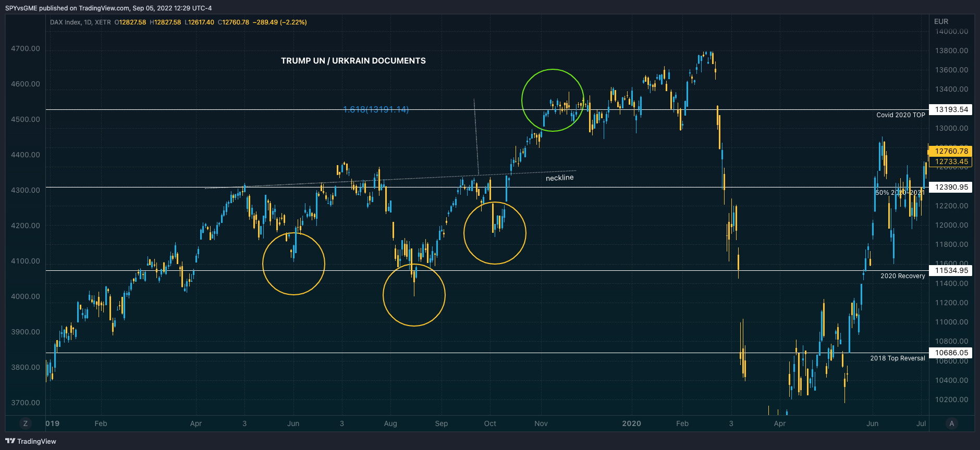
Task: Click the Z timezone button on time axis
Action: coord(25,423)
